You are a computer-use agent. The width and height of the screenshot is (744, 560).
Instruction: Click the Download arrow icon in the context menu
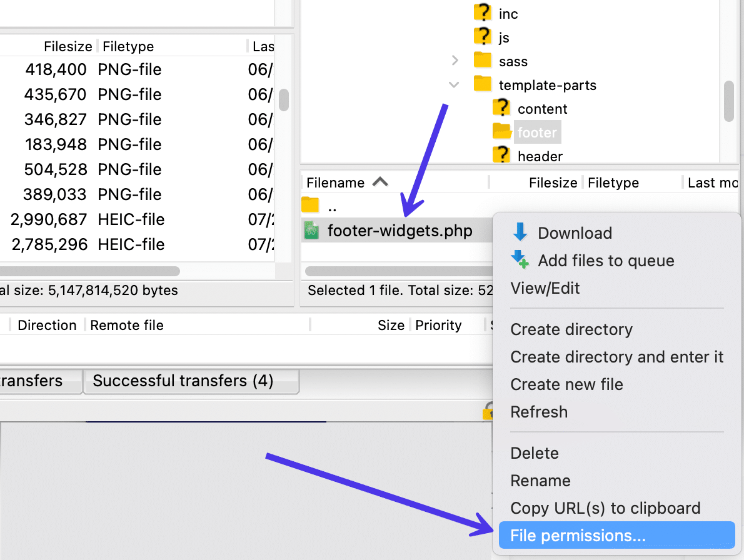tap(520, 232)
